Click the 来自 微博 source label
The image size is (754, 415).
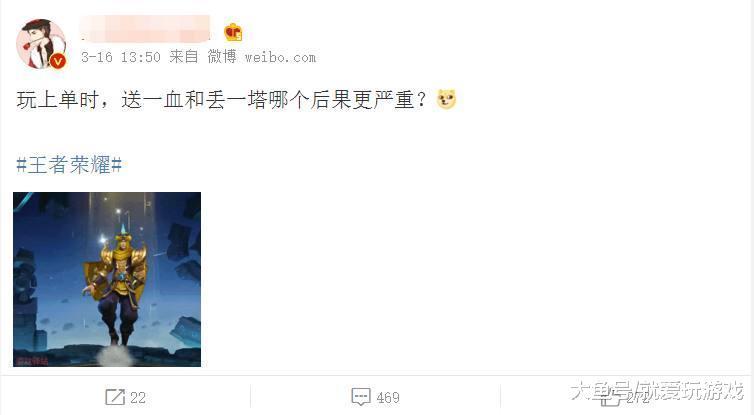coord(203,57)
